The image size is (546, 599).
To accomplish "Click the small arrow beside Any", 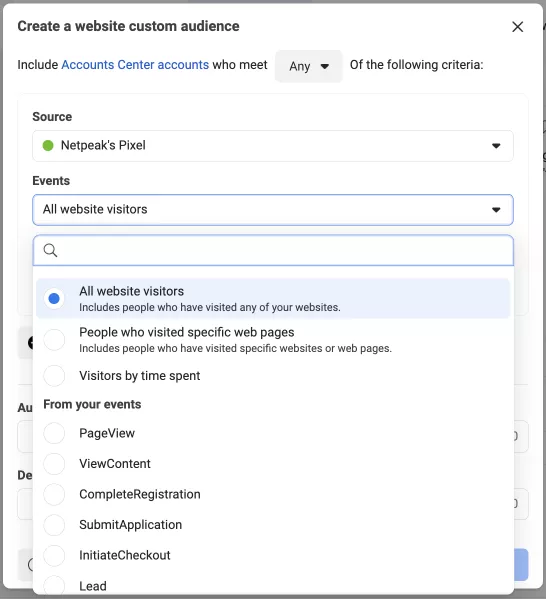I will [x=325, y=66].
